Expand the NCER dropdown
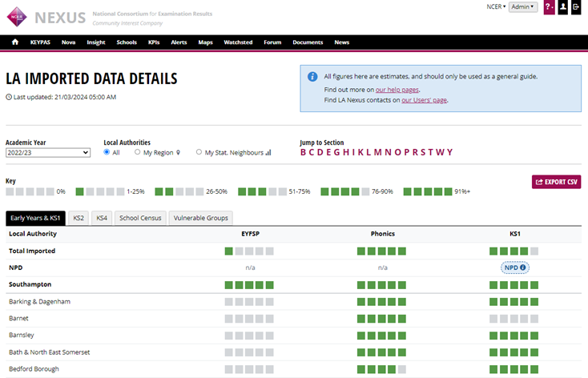Image resolution: width=588 pixels, height=378 pixels. [496, 7]
